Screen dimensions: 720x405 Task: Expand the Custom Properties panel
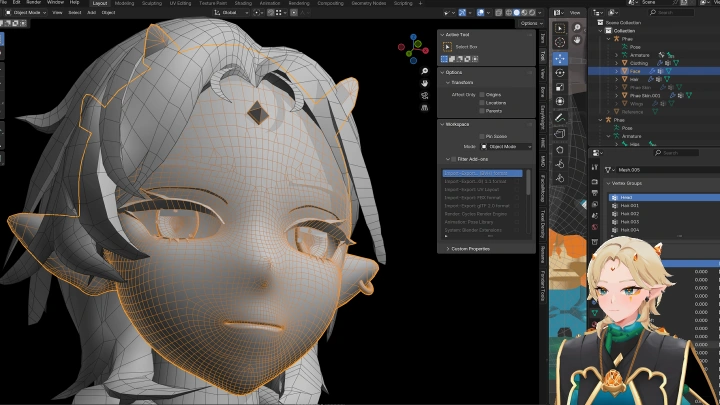pos(448,249)
